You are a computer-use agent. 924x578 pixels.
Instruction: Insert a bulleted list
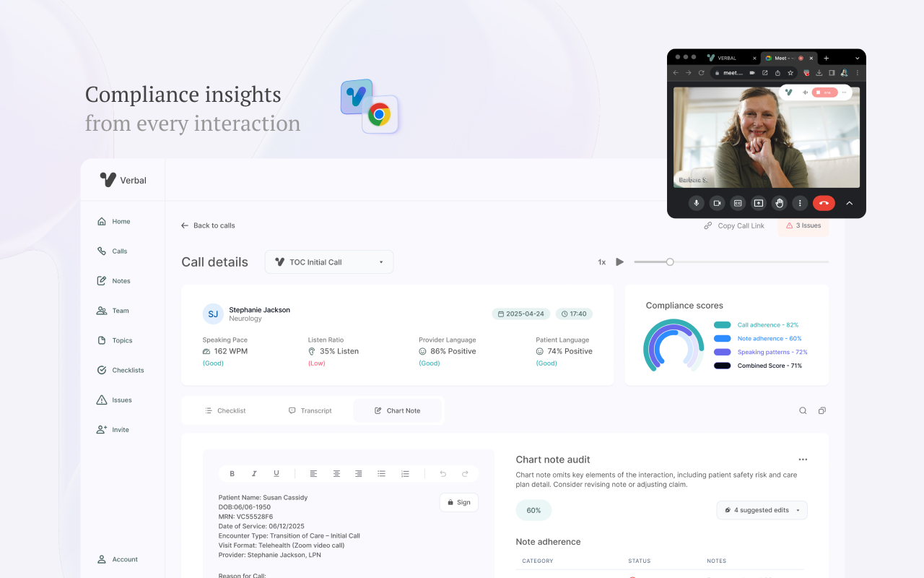click(381, 474)
